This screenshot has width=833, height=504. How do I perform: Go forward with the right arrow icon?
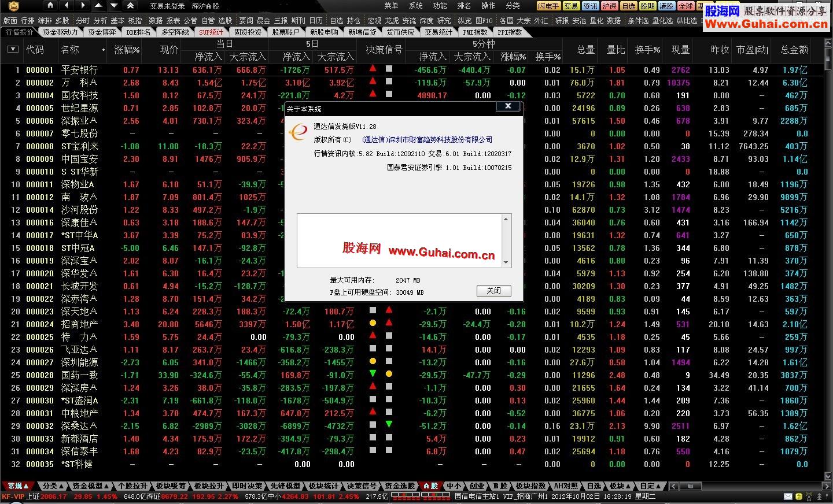(83, 6)
